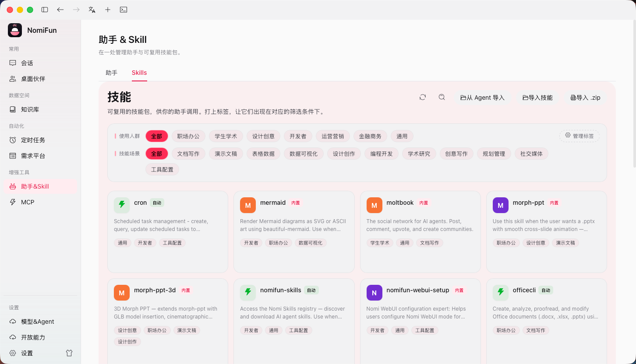Open 知识库 in the sidebar

40,109
